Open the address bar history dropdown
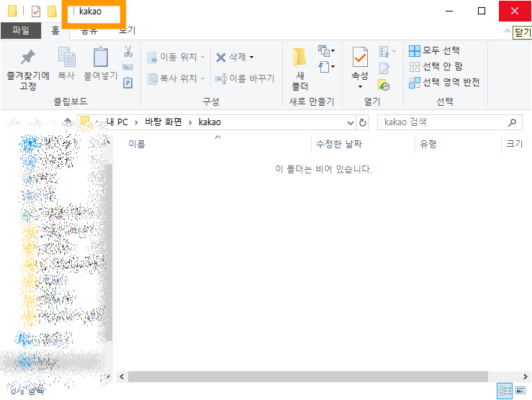 click(x=351, y=122)
